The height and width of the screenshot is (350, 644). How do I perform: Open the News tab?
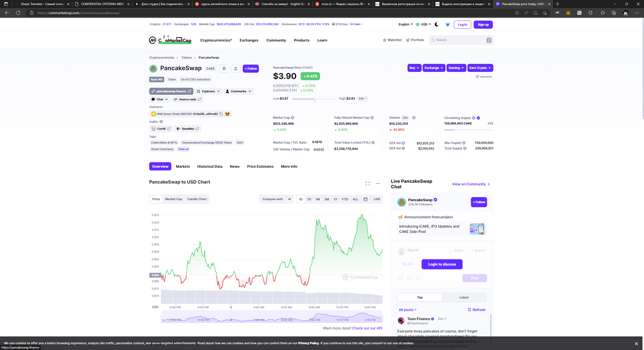coord(235,167)
